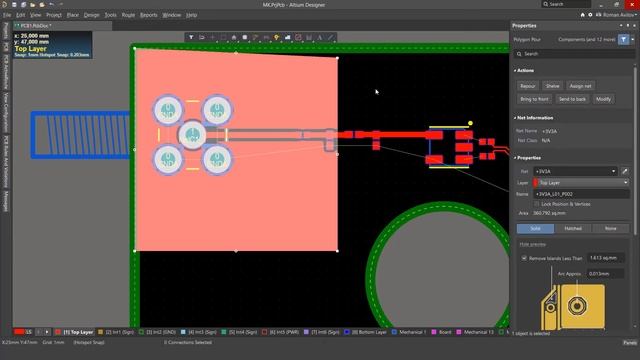This screenshot has height=360, width=640.
Task: Select the [1] Top Layer tab
Action: click(x=74, y=332)
